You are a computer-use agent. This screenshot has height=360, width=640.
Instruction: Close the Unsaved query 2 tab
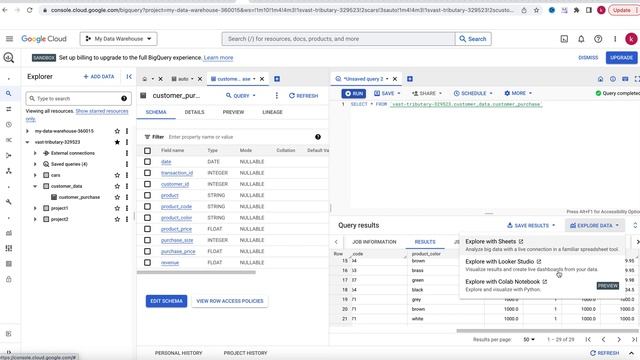395,79
